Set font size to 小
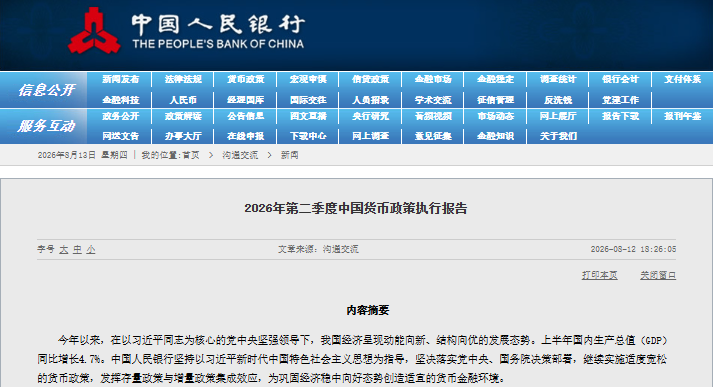The height and width of the screenshot is (387, 716). tap(91, 249)
